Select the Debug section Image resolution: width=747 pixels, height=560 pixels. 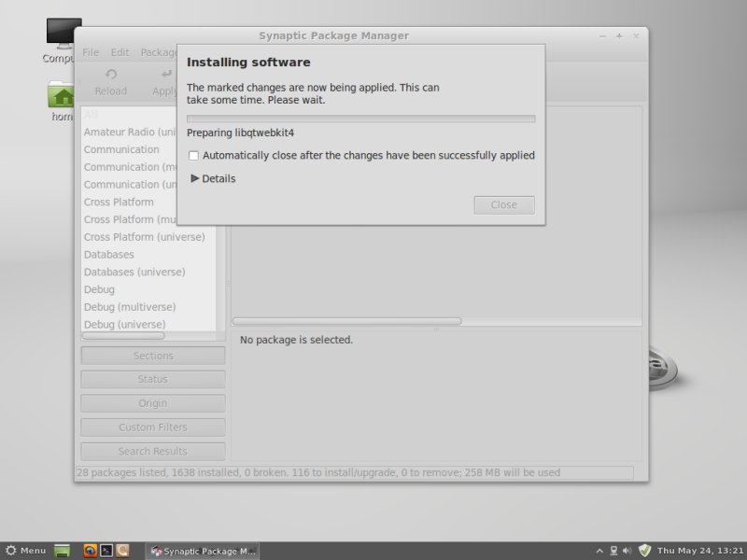[x=99, y=289]
